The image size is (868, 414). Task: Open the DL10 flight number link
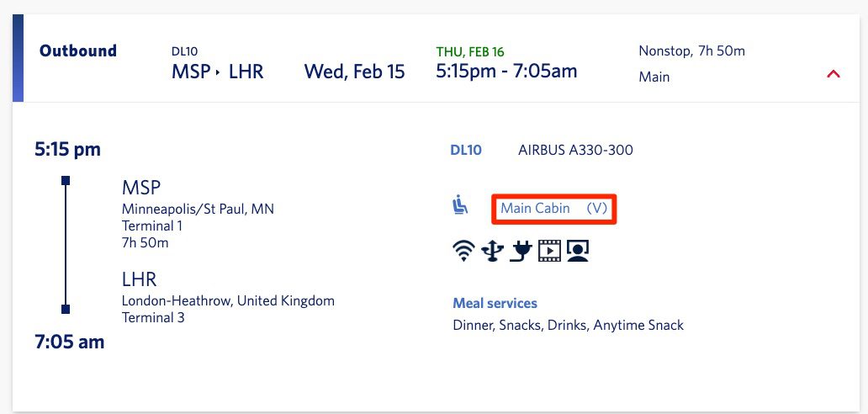point(466,150)
